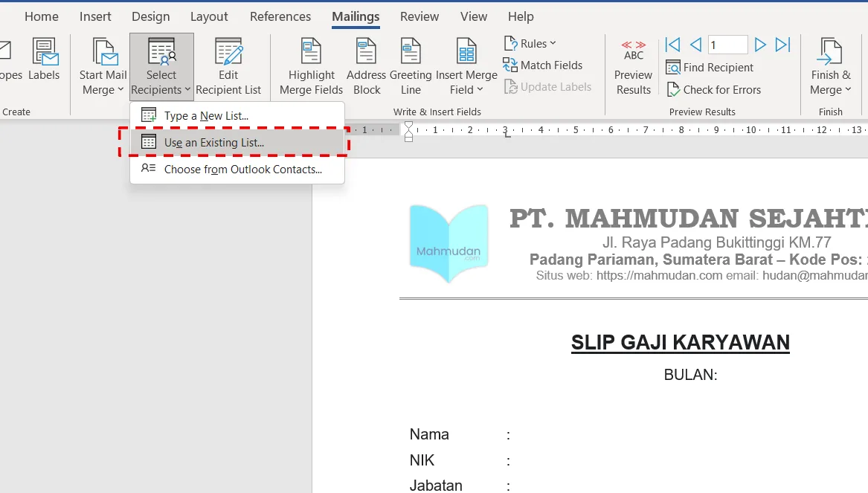Open Edit Recipient List

[x=228, y=66]
